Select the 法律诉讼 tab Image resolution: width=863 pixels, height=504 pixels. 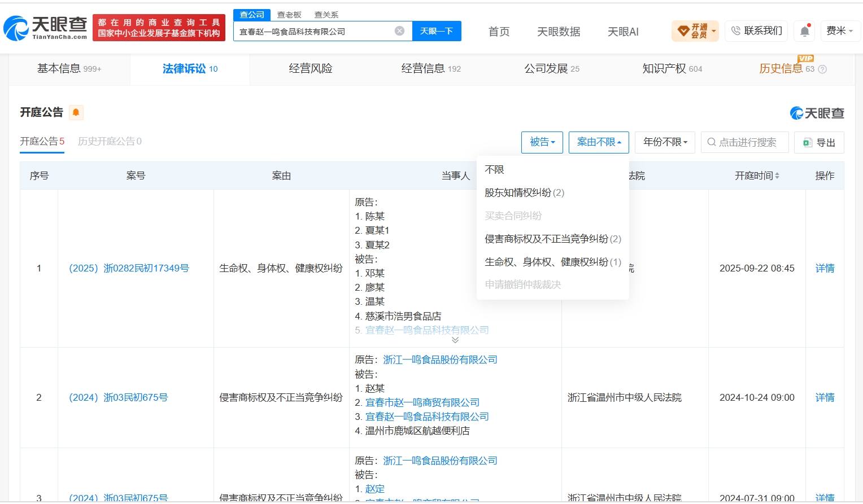pos(190,69)
